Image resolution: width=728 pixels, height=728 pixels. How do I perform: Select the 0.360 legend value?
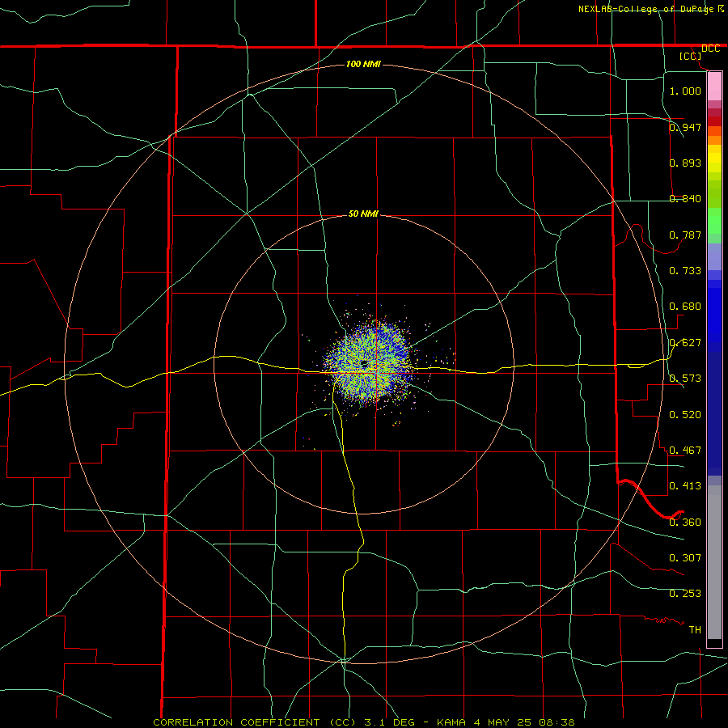(x=685, y=522)
